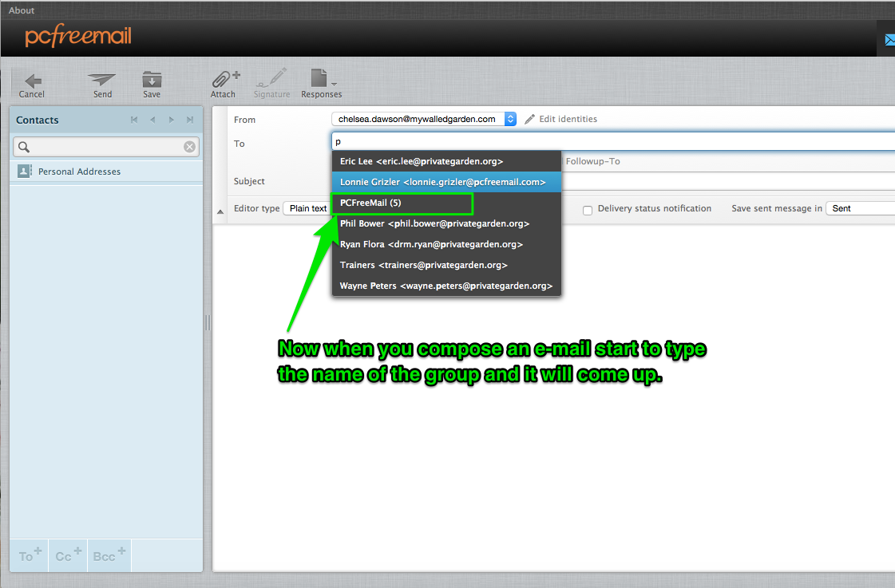Open the Save sent message in dropdown
The width and height of the screenshot is (895, 588).
860,209
